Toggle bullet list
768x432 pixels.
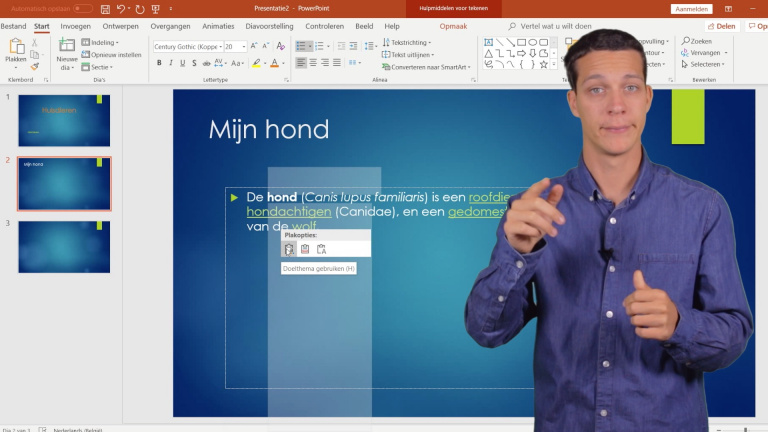pos(301,46)
